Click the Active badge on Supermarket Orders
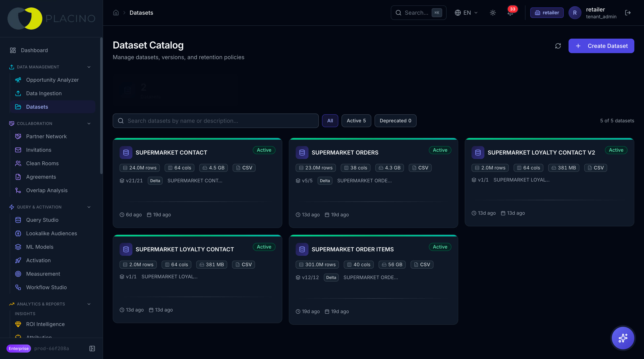Viewport: 644px width, 359px height. coord(440,150)
